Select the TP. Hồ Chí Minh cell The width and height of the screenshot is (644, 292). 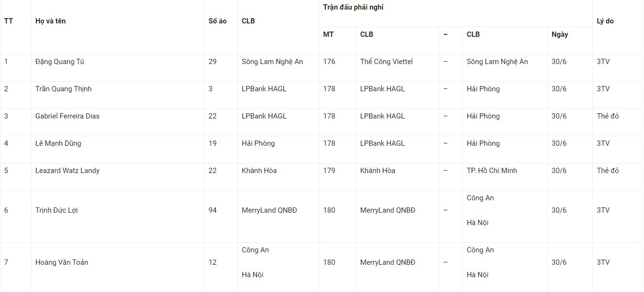[492, 171]
